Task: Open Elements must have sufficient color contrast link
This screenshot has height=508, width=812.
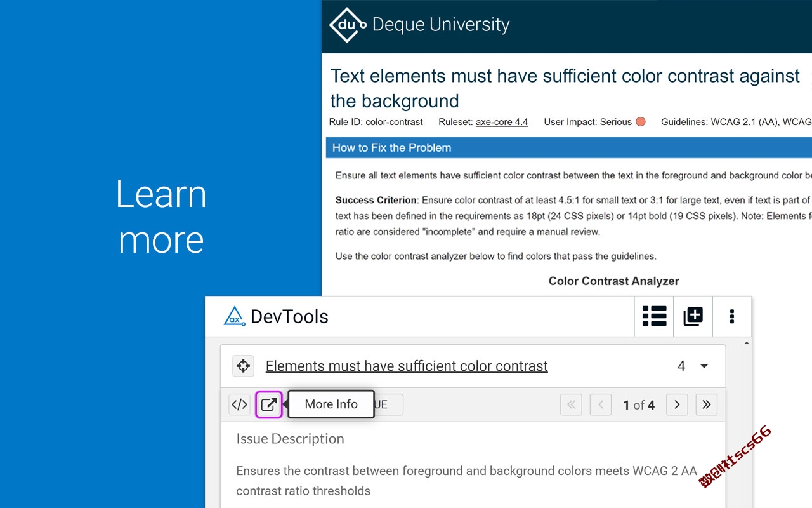Action: (407, 366)
